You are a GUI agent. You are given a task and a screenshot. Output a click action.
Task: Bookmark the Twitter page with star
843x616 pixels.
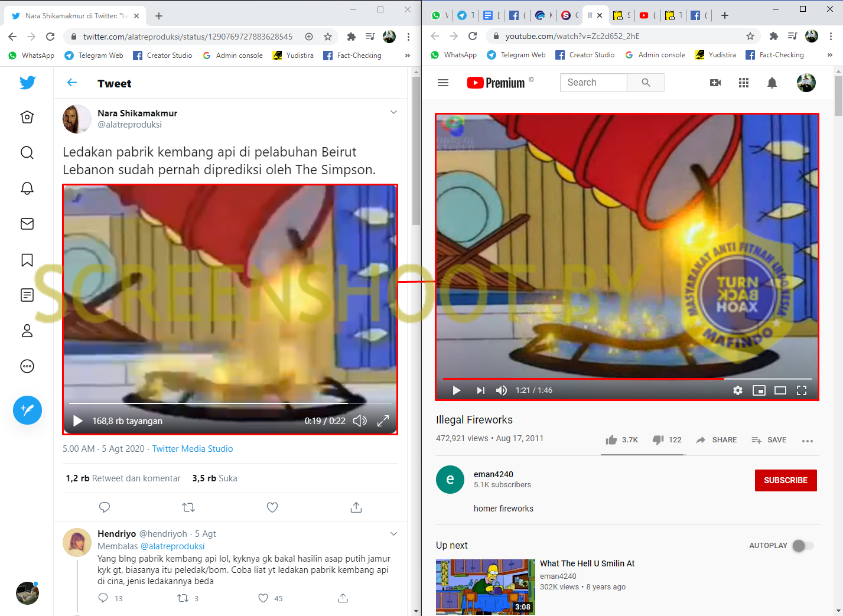pos(328,37)
